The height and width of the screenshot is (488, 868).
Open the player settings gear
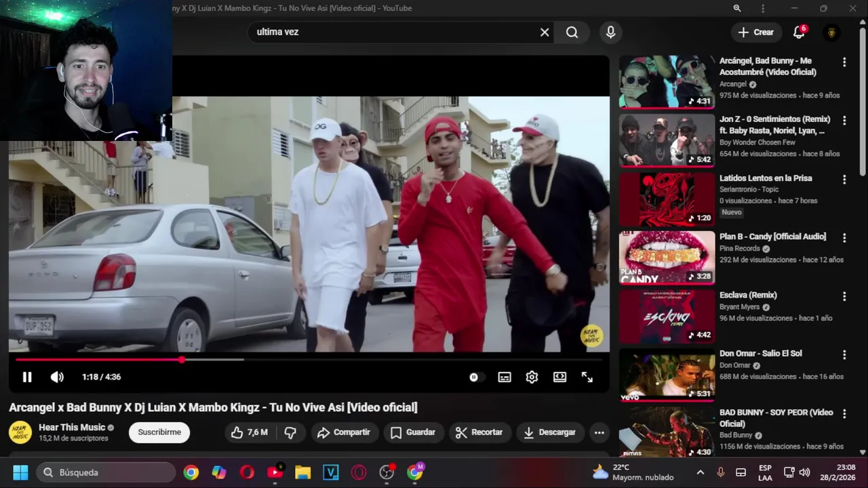point(532,377)
